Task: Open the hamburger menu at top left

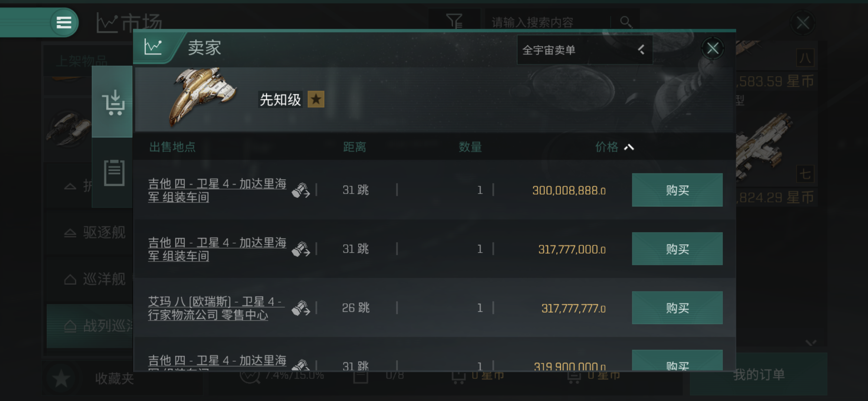Action: [64, 23]
